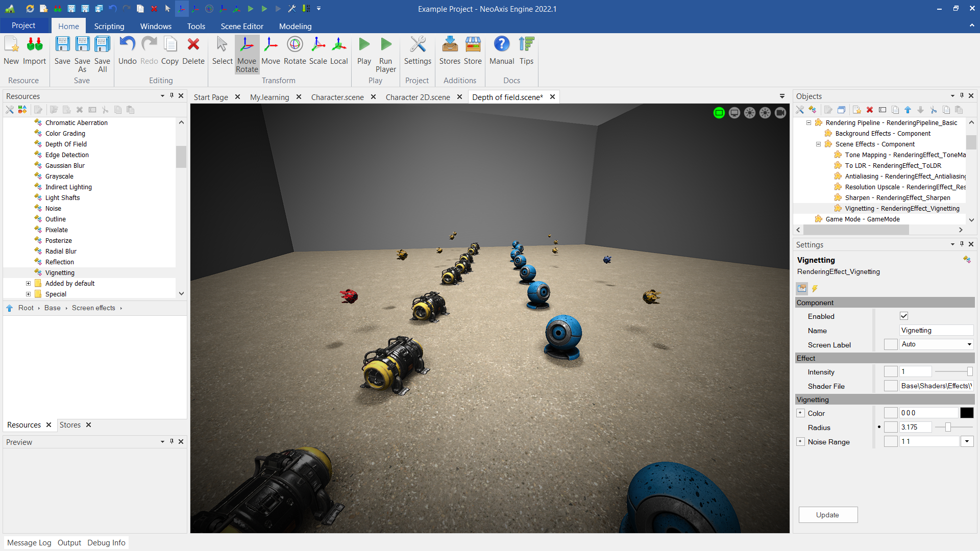Pin the Settings panel

coord(962,244)
